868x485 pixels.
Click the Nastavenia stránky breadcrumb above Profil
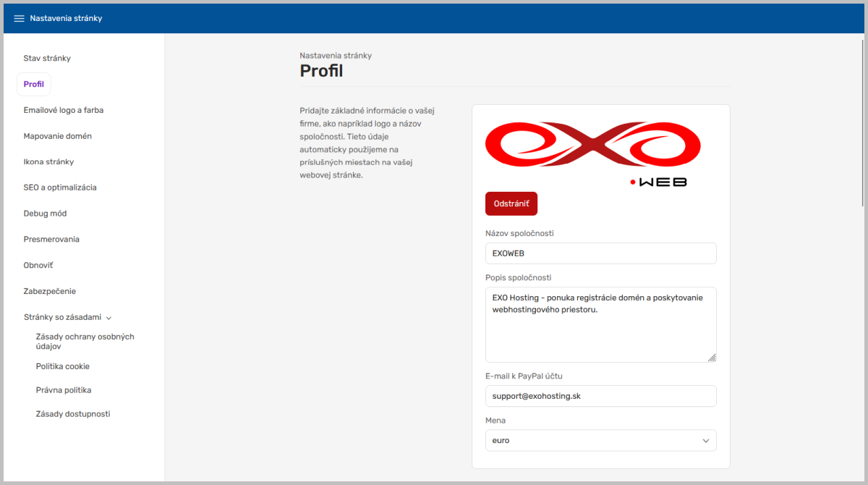336,56
